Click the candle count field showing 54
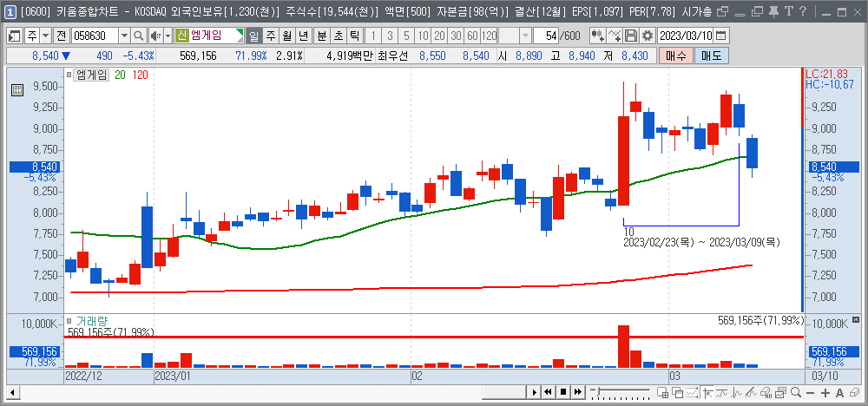The image size is (868, 406). [x=546, y=36]
